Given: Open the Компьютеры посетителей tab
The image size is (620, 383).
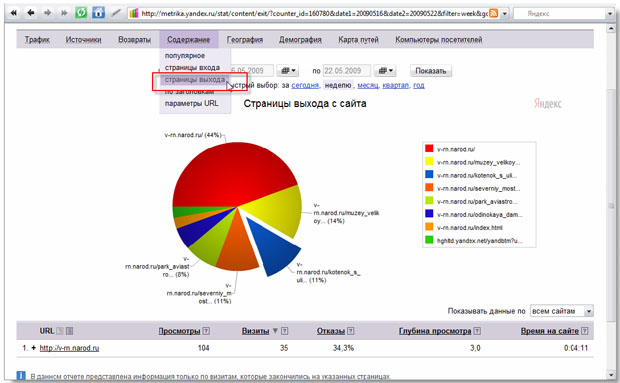Looking at the screenshot, I should pyautogui.click(x=439, y=40).
